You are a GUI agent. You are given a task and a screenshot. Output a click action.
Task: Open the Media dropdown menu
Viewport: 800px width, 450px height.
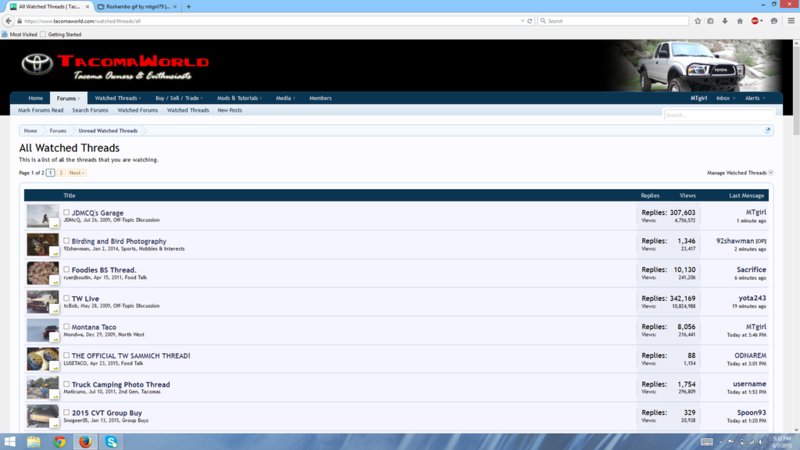[294, 98]
